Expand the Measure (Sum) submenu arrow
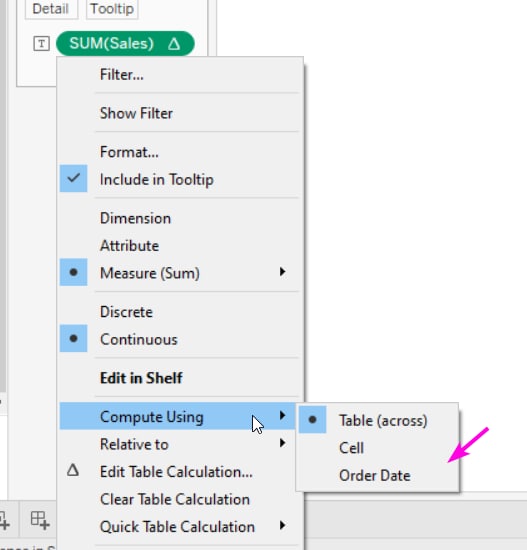Viewport: 527px width, 550px height. 282,271
